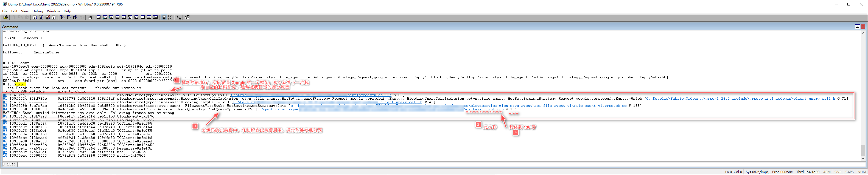Click the 'ntdll+0x6360c' stack entry
The image size is (868, 175).
click(x=131, y=152)
